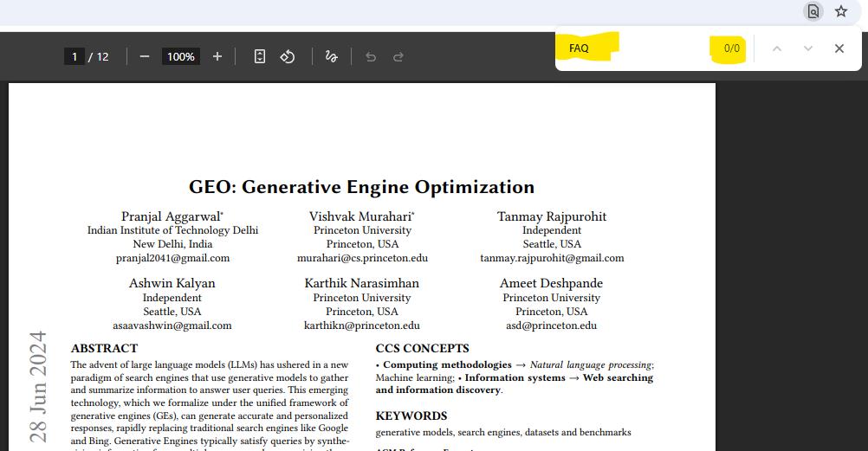The width and height of the screenshot is (868, 451).
Task: Click the page number input box
Action: (74, 56)
